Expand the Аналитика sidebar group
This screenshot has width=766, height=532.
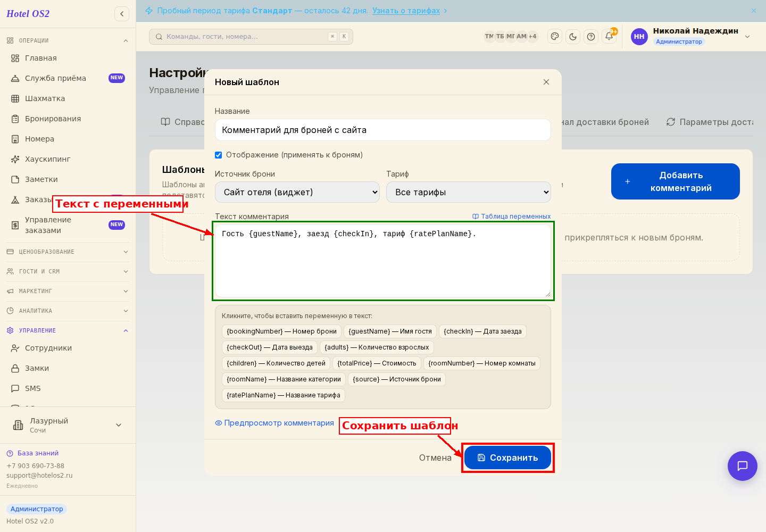click(68, 311)
